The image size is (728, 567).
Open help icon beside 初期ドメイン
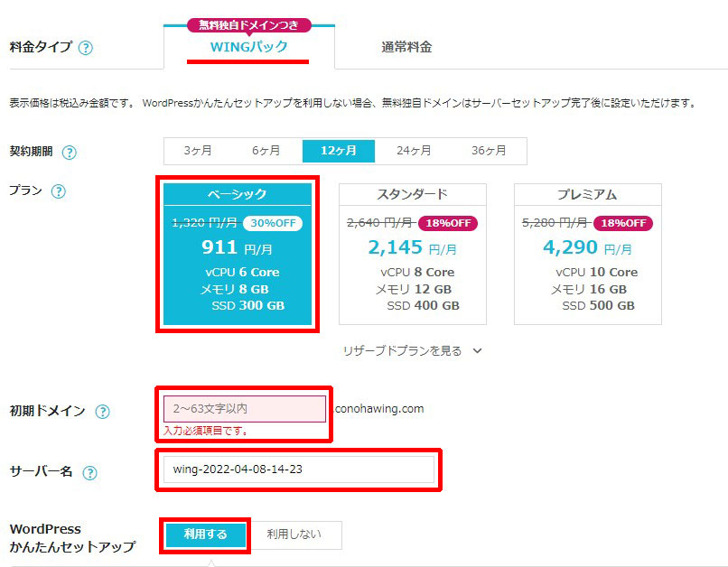pyautogui.click(x=102, y=412)
